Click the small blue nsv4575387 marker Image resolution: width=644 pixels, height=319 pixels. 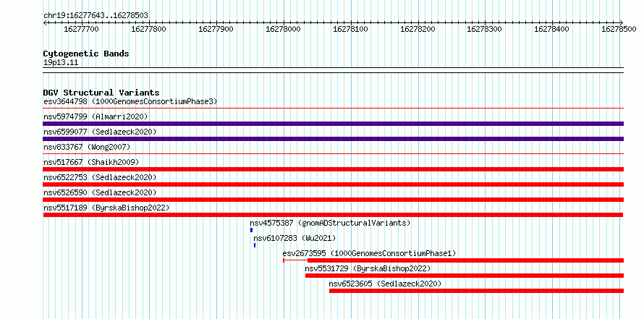(251, 230)
